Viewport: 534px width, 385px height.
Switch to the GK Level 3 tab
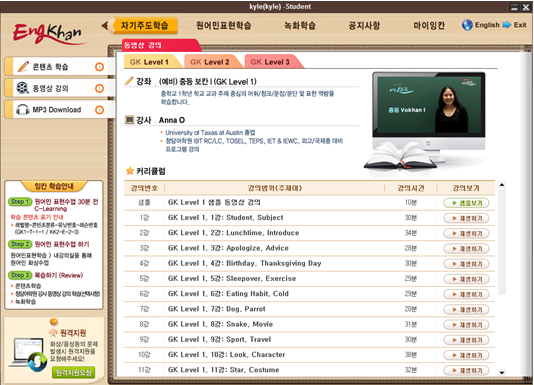(271, 62)
